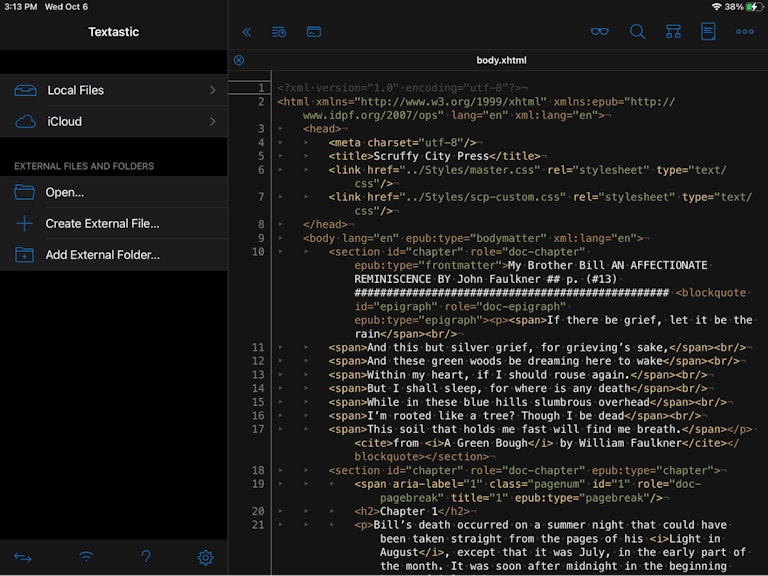Viewport: 768px width, 576px height.
Task: Tap the glasses preview icon
Action: click(599, 32)
